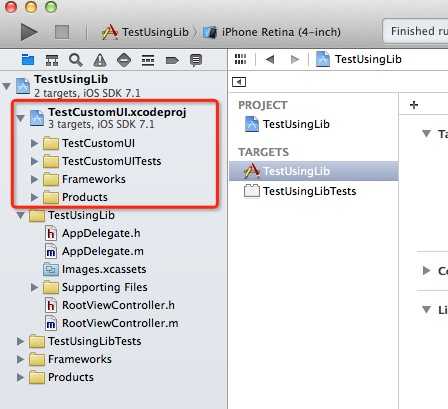Viewport: 448px width, 409px height.
Task: Open the Find navigator magnifier icon
Action: (76, 60)
